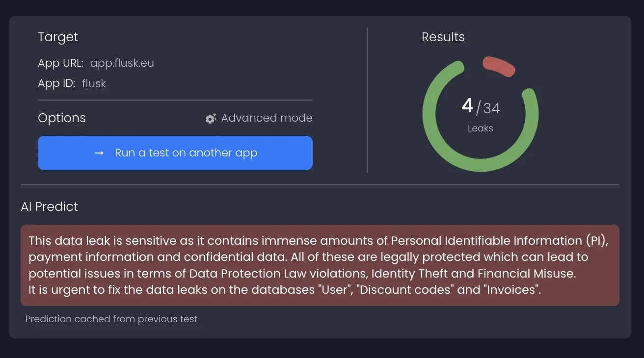Screen dimensions: 644x358
Task: Run a test on another app
Action: (x=175, y=153)
